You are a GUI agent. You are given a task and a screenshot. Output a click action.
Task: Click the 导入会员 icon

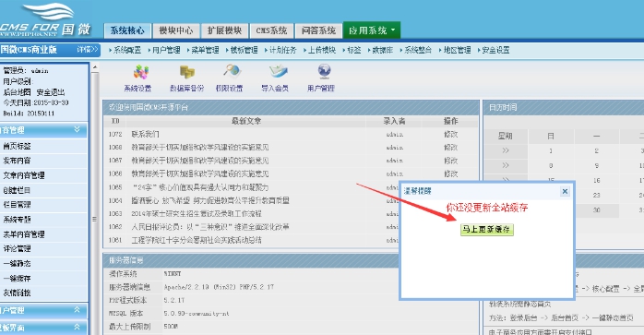278,71
